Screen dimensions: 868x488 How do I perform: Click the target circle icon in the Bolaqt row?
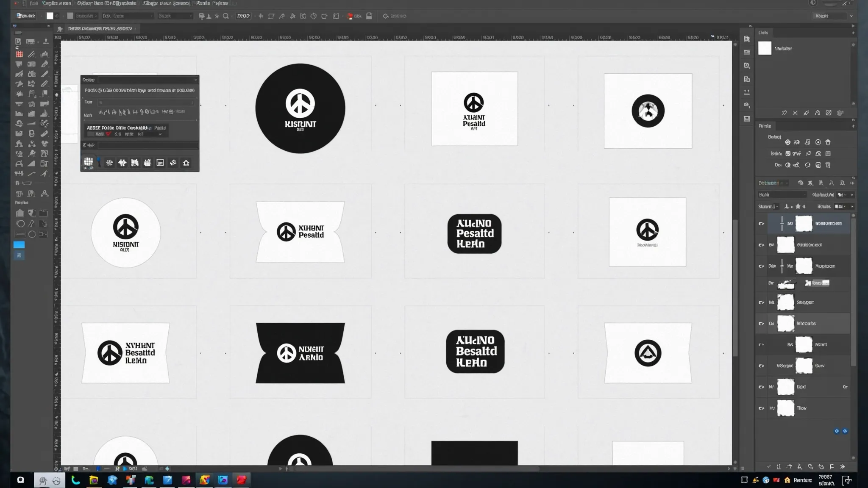tap(818, 142)
